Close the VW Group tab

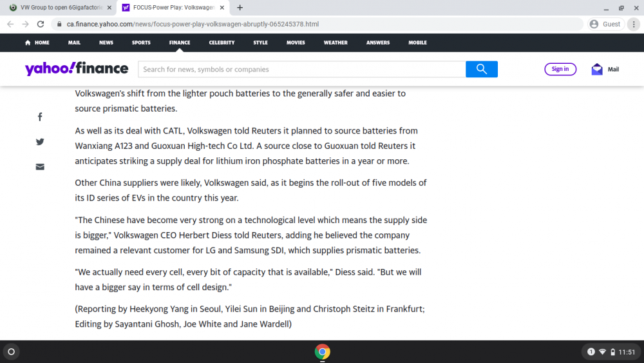click(x=109, y=7)
